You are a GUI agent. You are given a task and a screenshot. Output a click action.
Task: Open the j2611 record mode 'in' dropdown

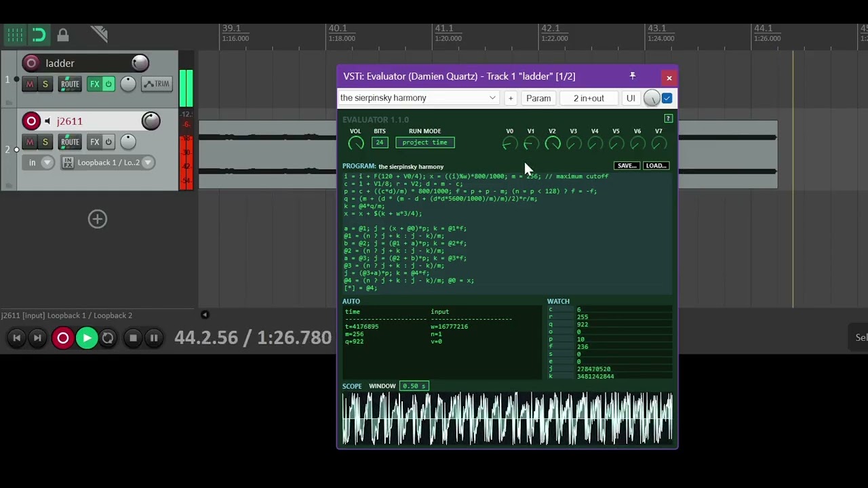pyautogui.click(x=38, y=163)
